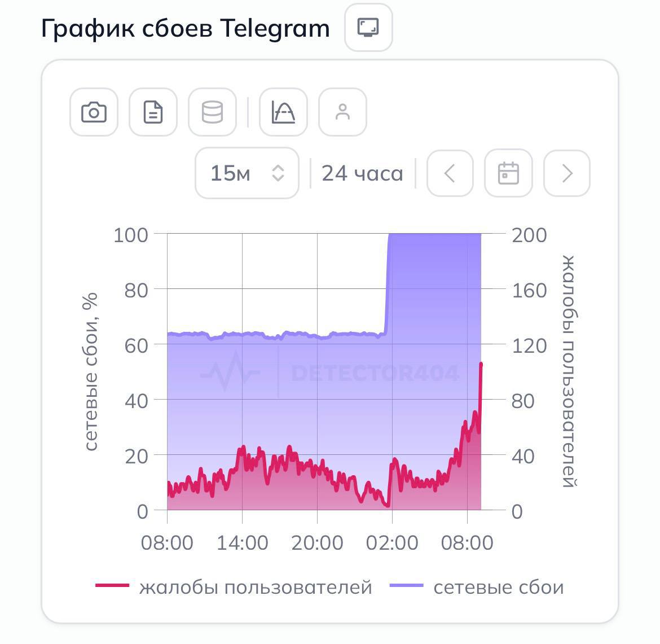The height and width of the screenshot is (644, 660).
Task: Click the purple legend line swatch
Action: [407, 585]
